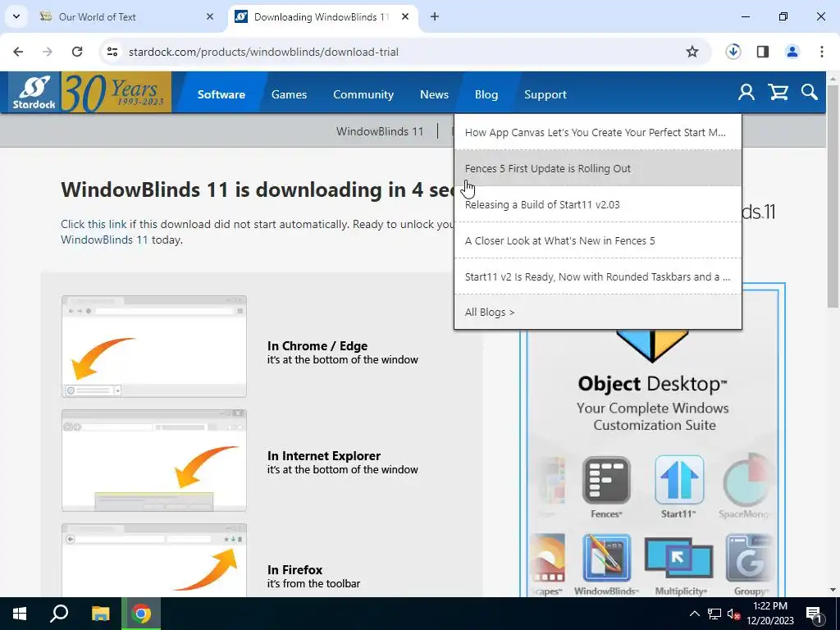
Task: Open the Community menu
Action: (363, 94)
